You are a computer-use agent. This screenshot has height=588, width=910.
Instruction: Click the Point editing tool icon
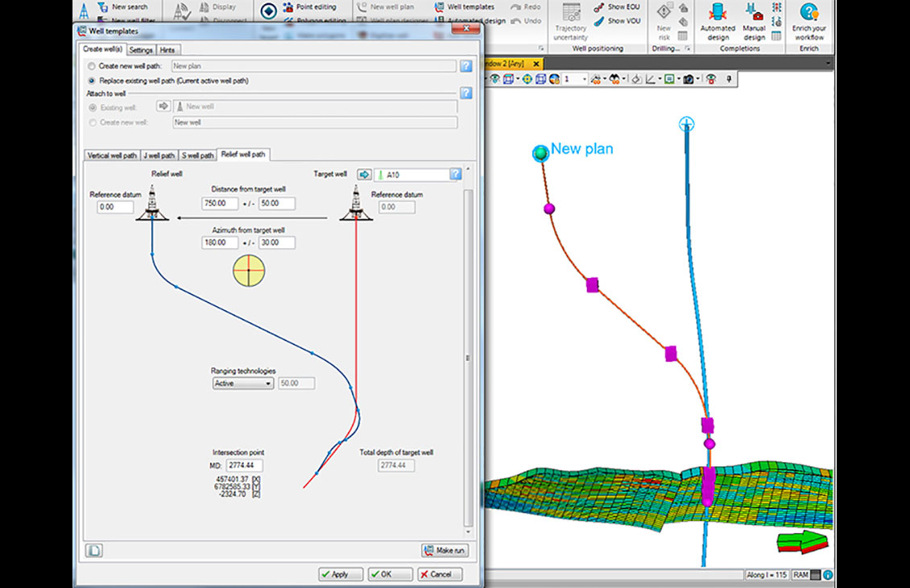click(287, 7)
